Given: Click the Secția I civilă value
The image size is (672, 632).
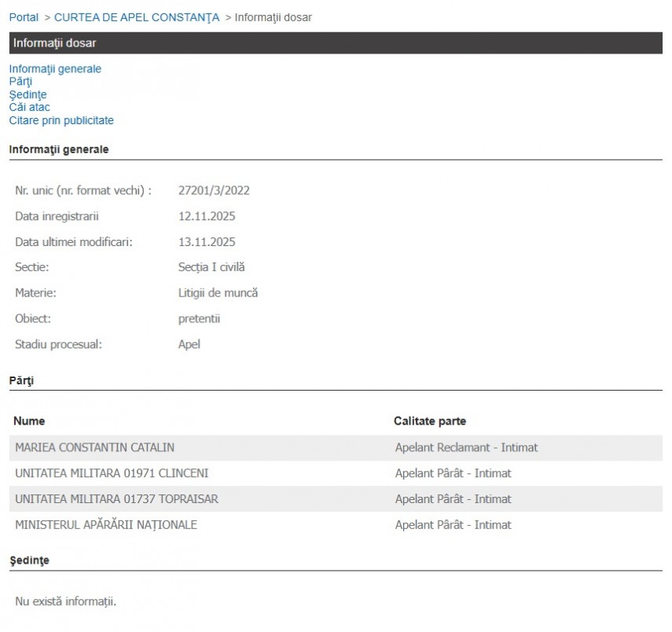Looking at the screenshot, I should (211, 267).
